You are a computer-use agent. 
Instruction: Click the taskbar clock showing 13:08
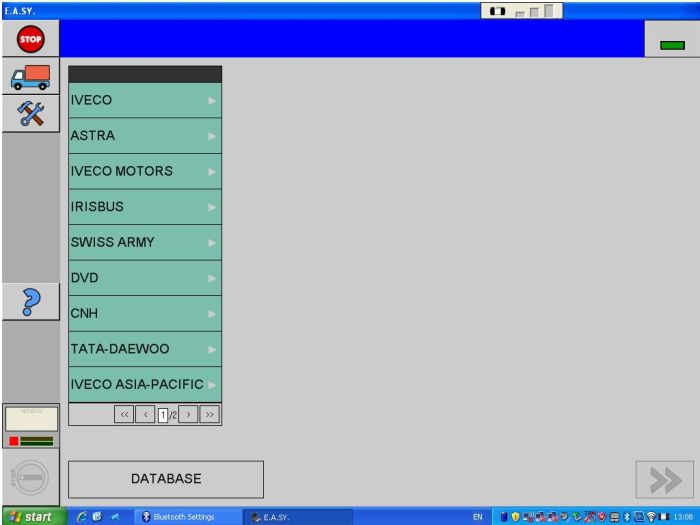click(x=683, y=517)
